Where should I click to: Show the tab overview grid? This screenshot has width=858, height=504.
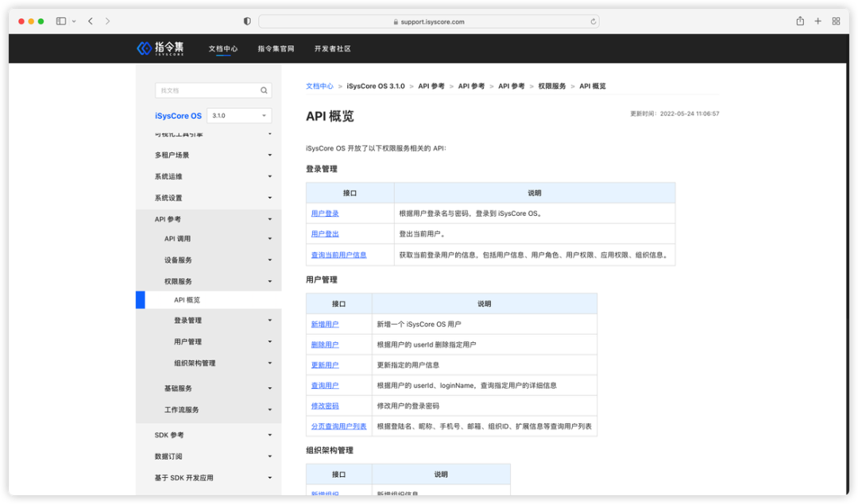pos(836,21)
